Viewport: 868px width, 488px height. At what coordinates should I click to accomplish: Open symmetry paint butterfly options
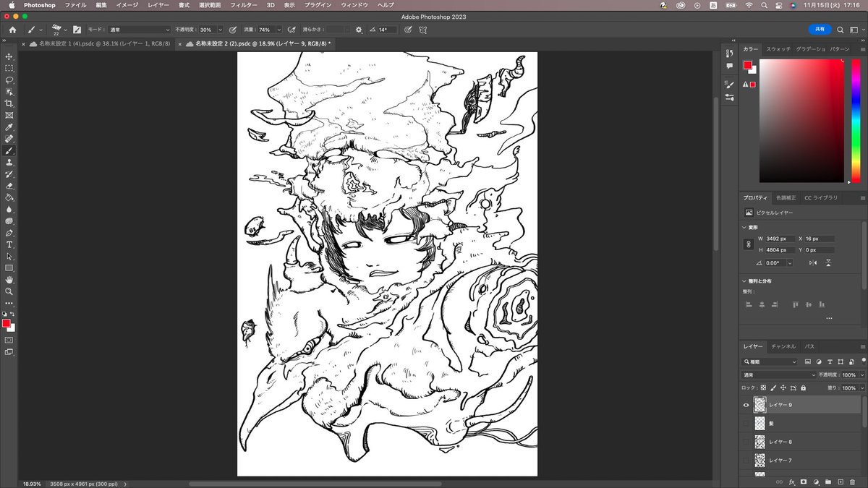(x=423, y=30)
